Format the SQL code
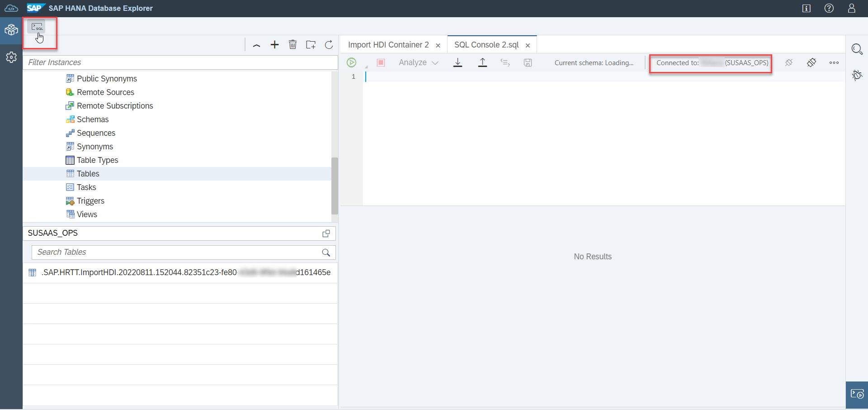Viewport: 868px width, 410px height. [x=505, y=62]
